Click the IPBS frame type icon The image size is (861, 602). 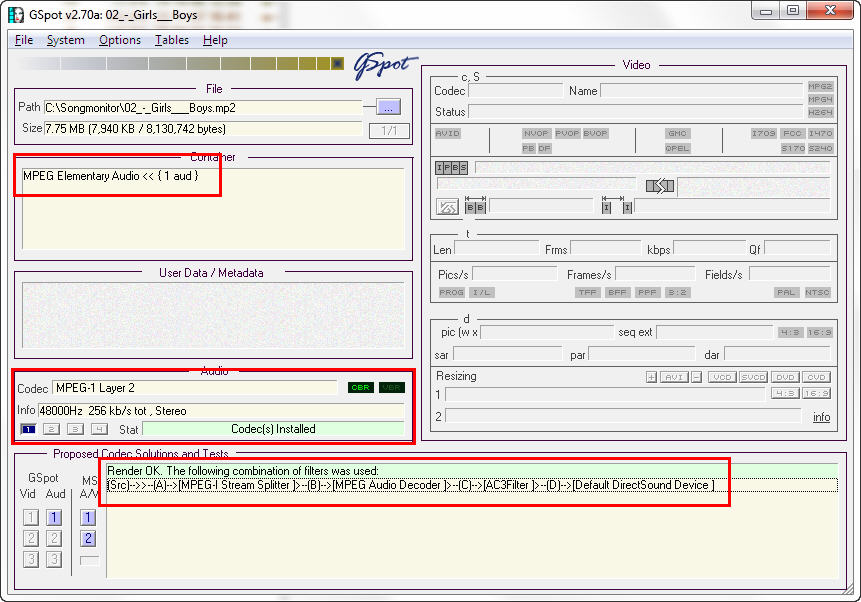[451, 168]
